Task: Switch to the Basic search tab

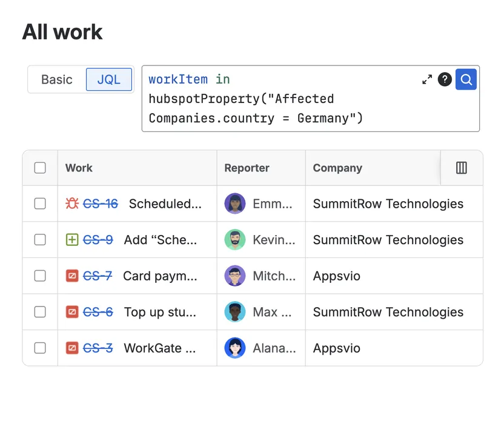Action: click(x=57, y=79)
